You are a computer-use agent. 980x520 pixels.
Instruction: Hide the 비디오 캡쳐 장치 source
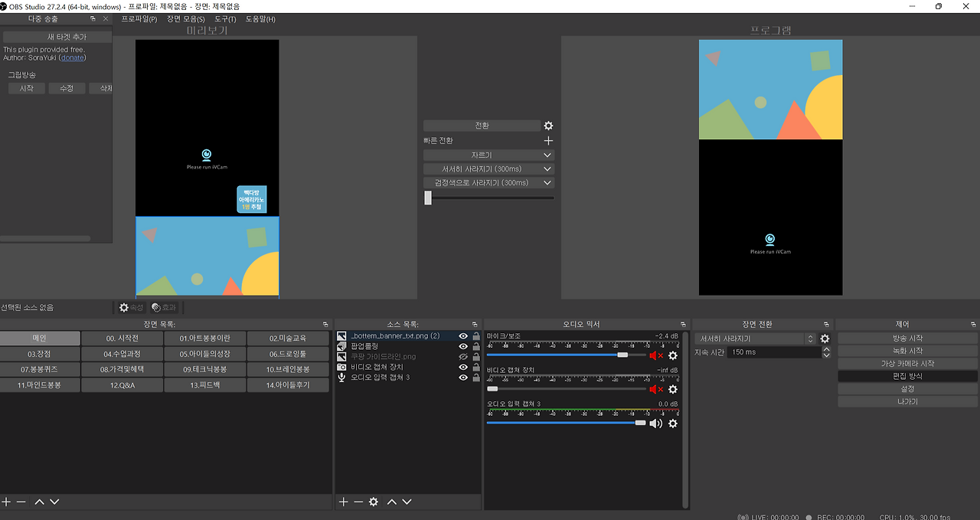click(463, 367)
